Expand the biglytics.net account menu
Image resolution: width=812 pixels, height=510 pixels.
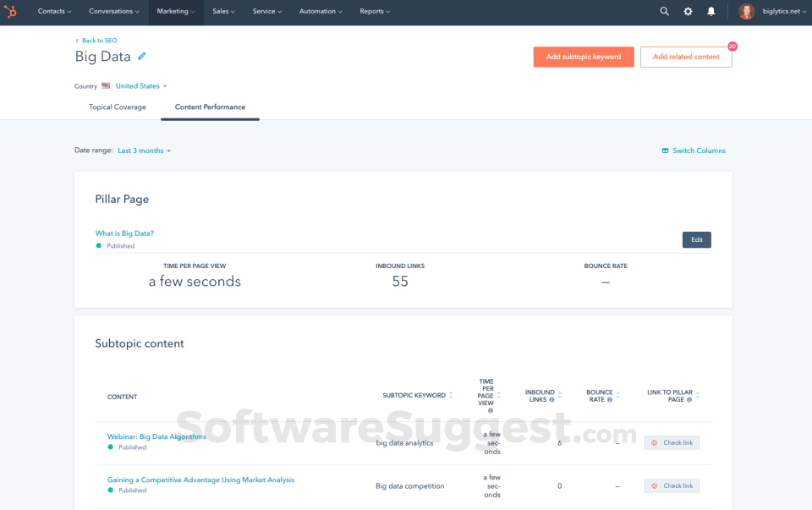tap(779, 12)
